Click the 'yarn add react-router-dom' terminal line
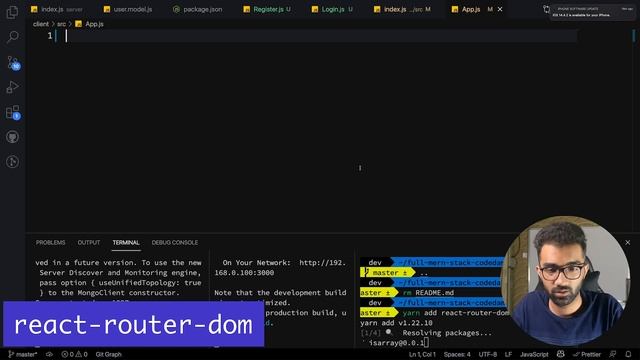 pos(456,313)
